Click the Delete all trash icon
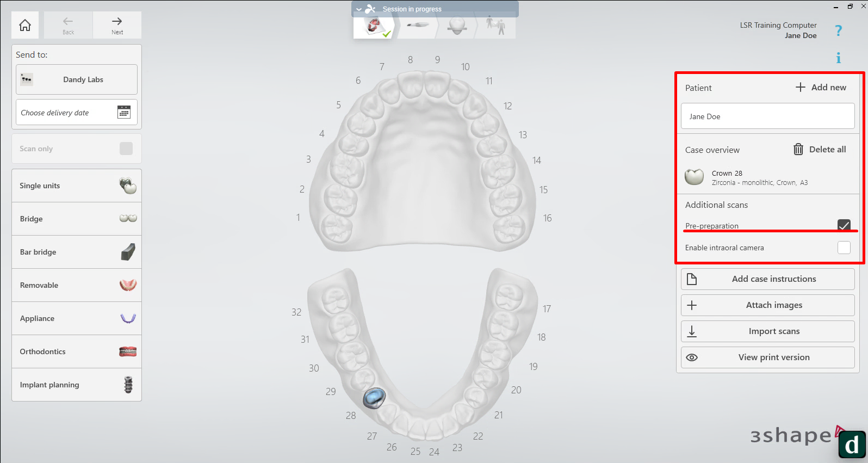The height and width of the screenshot is (463, 868). (798, 149)
